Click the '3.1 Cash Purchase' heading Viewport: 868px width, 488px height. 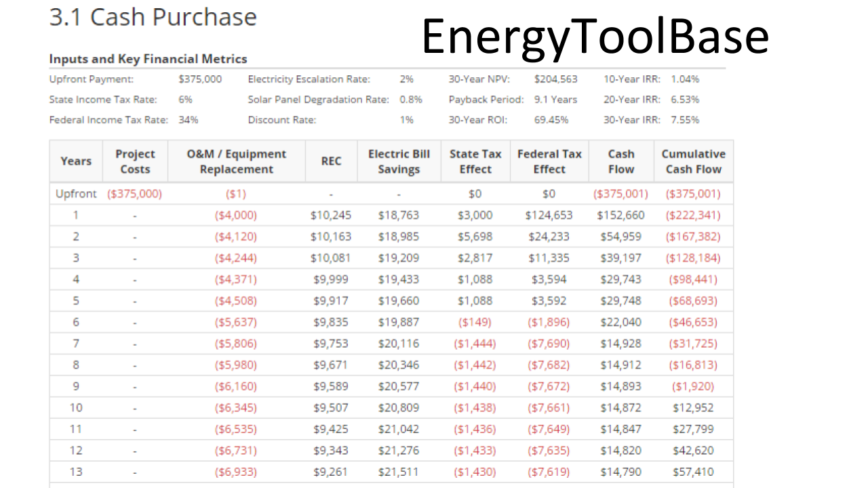pos(153,17)
